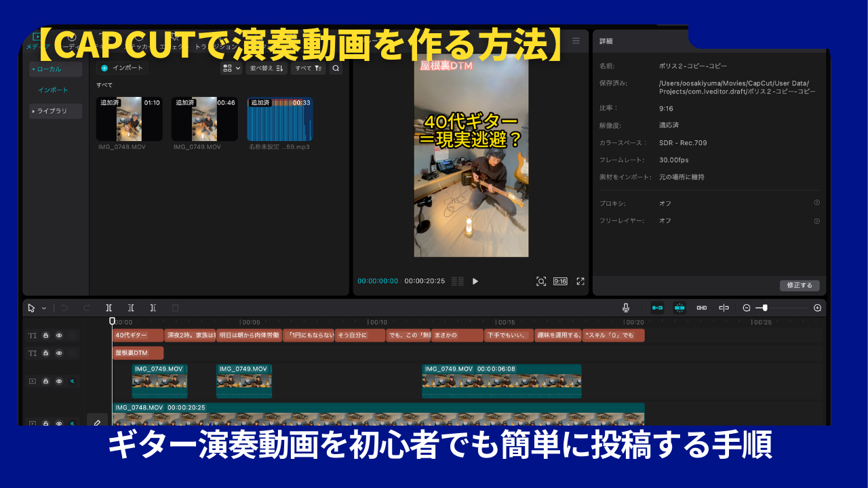Click the 修正する button in details panel

click(x=800, y=285)
